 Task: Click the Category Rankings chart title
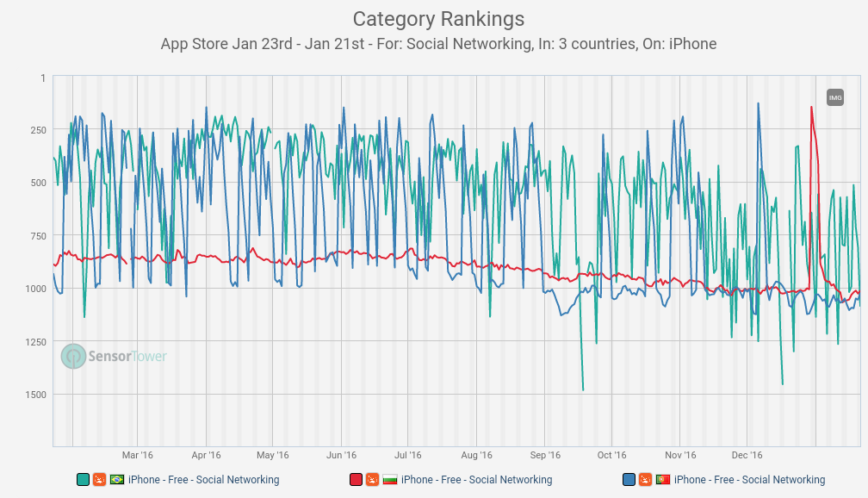click(x=438, y=19)
